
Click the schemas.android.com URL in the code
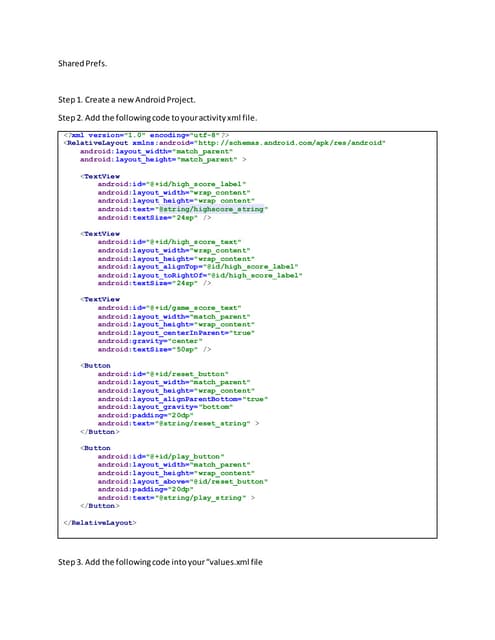click(290, 143)
